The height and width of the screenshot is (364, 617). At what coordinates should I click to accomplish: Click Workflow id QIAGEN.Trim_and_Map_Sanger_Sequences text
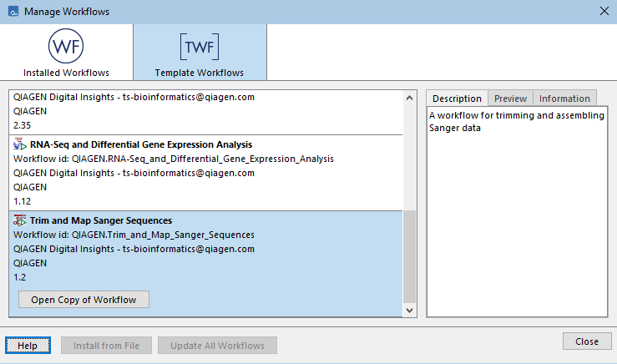click(134, 235)
